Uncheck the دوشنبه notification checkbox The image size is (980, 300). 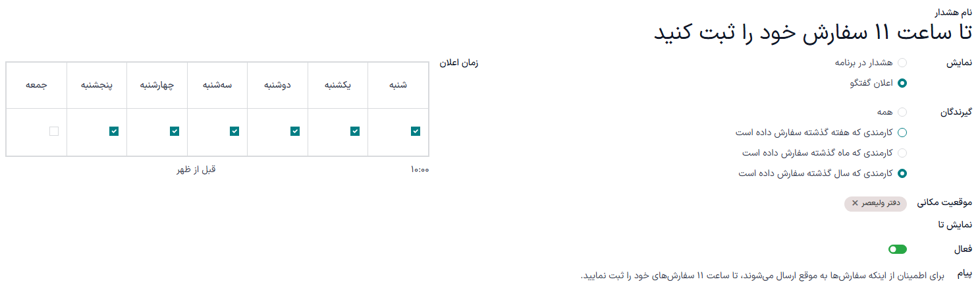coord(294,131)
